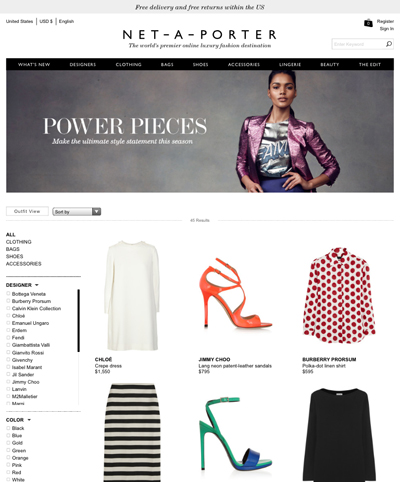Tick the Bottega Veneta checkbox
400x482 pixels.
[x=8, y=293]
